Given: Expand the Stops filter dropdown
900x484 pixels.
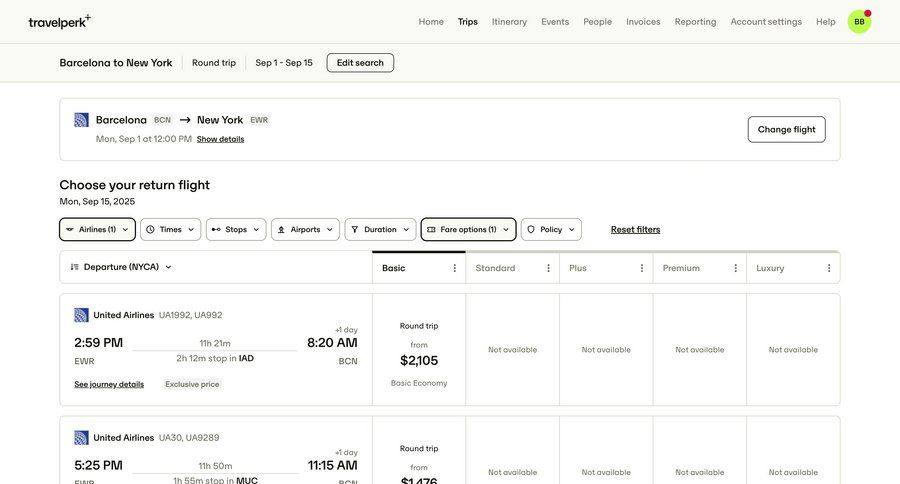Looking at the screenshot, I should click(x=236, y=230).
